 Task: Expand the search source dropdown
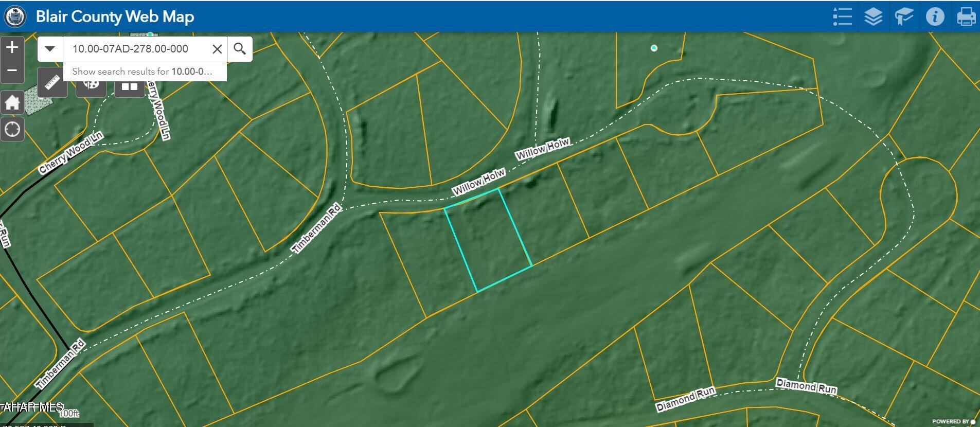(x=50, y=49)
